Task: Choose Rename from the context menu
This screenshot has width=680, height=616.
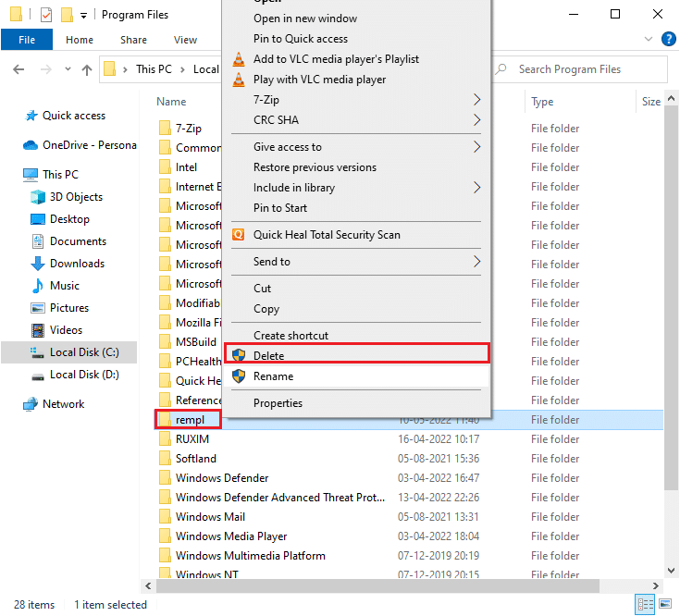Action: [357, 376]
